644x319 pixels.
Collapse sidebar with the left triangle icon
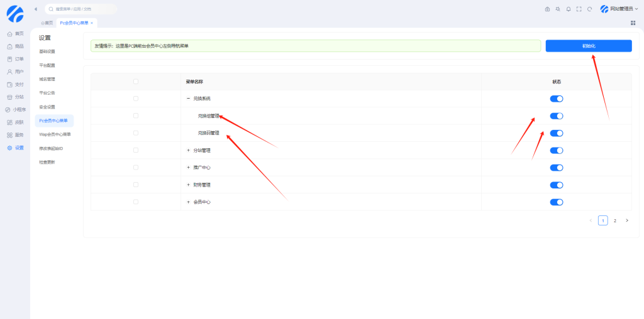(35, 9)
